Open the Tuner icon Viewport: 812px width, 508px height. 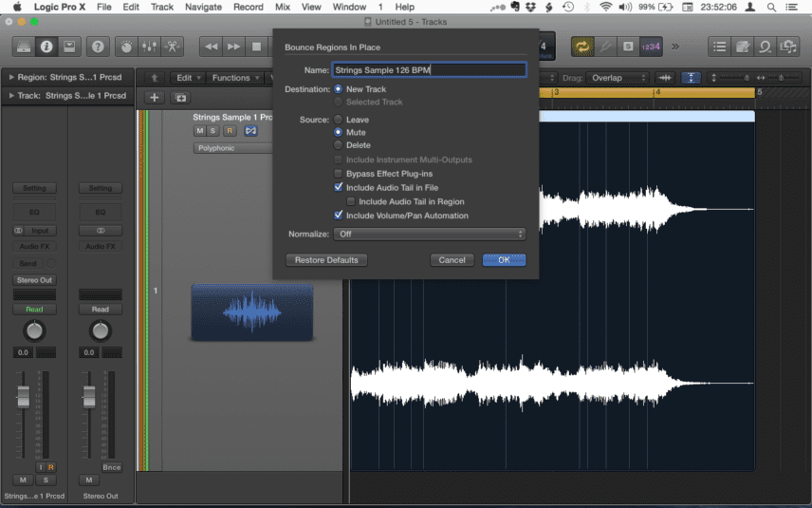point(605,47)
